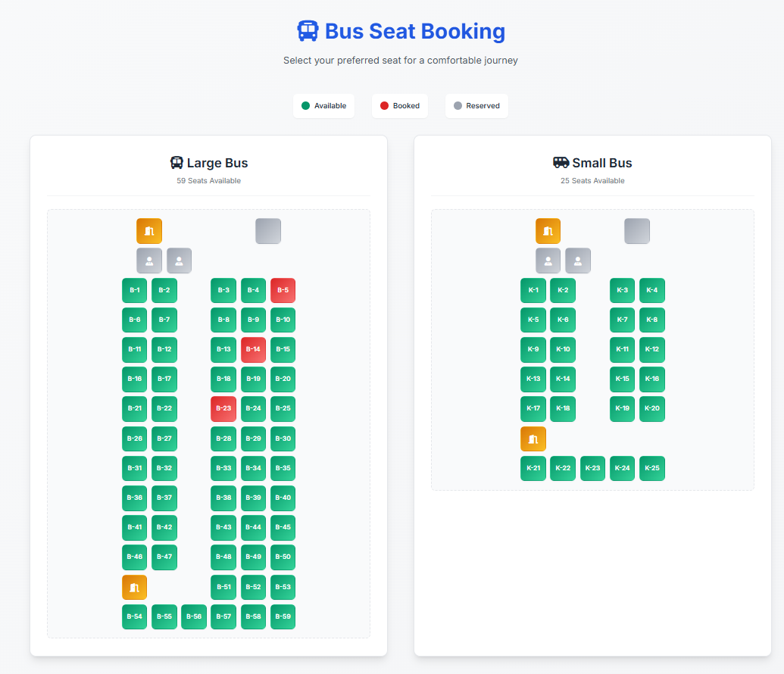Click the gray reserved square on Large Bus
This screenshot has height=674, width=784.
[x=267, y=230]
